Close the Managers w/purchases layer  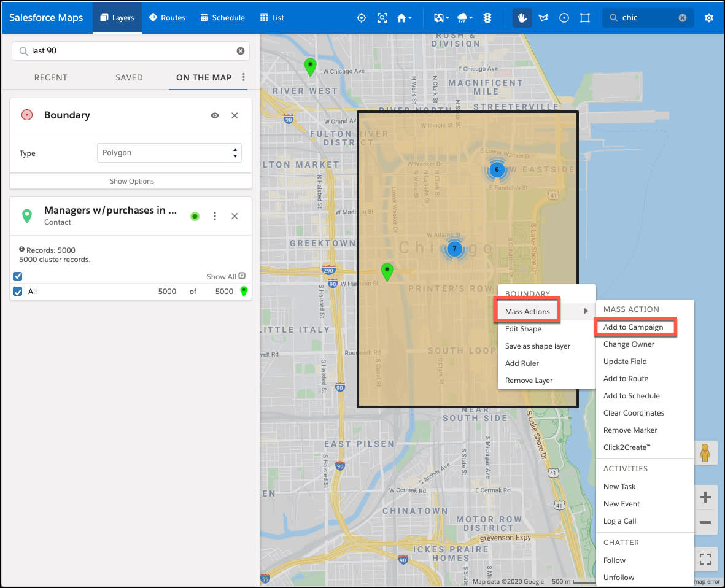point(235,216)
